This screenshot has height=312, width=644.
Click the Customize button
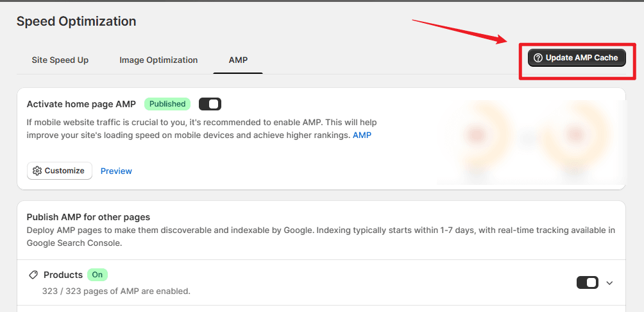60,171
